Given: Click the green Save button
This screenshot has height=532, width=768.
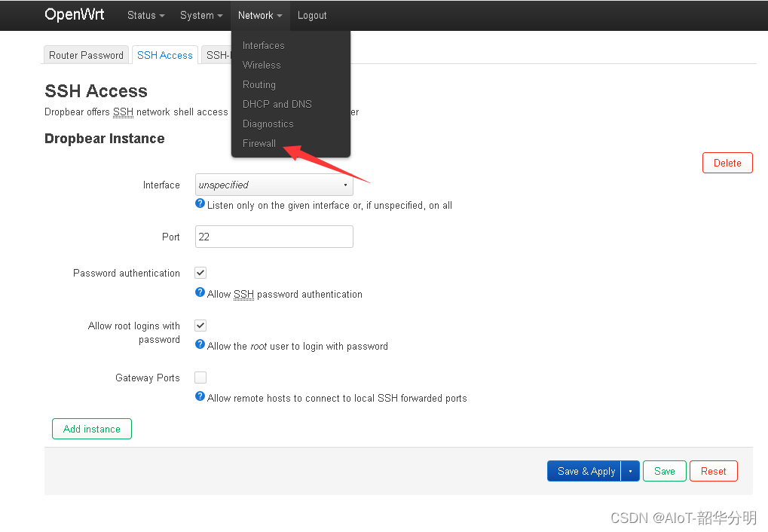Looking at the screenshot, I should (x=665, y=471).
